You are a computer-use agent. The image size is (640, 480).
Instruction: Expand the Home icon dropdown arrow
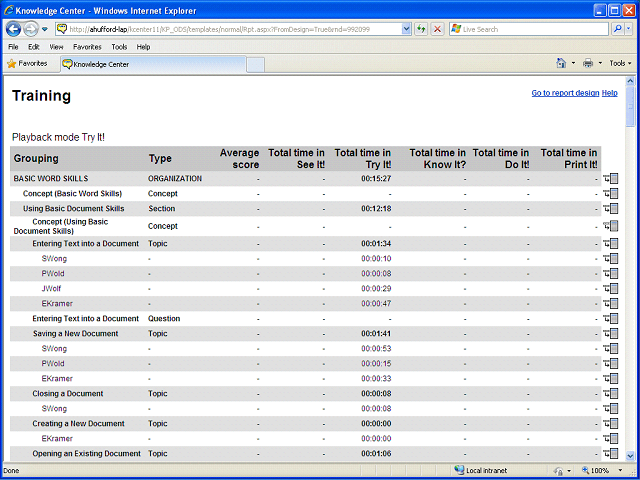click(573, 63)
